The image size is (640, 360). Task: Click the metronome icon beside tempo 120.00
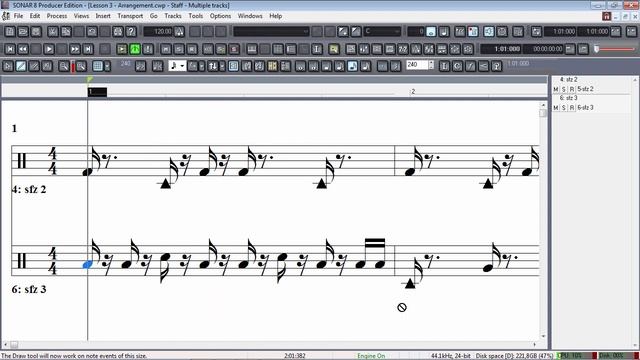click(179, 31)
